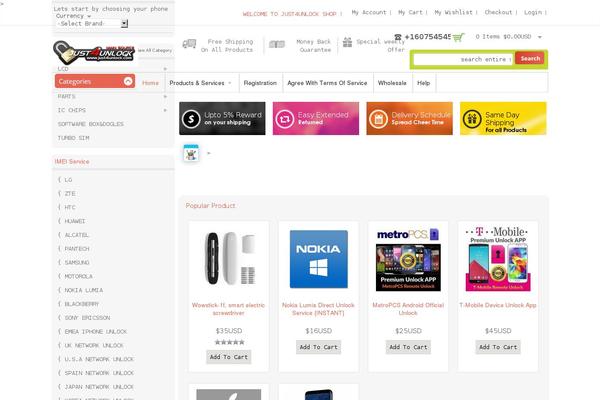600x400 pixels.
Task: Click the dollar icon on reward banner
Action: [x=191, y=119]
